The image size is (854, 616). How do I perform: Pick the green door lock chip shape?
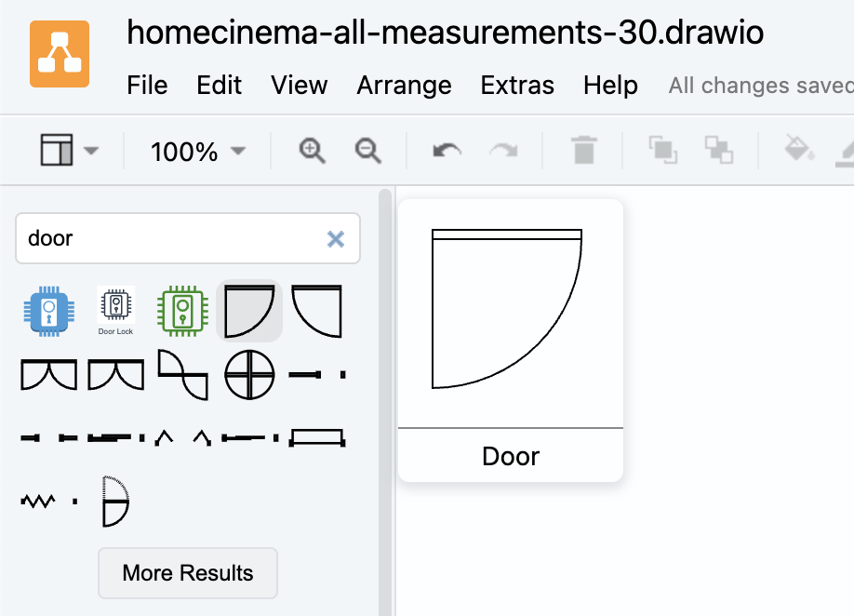180,311
